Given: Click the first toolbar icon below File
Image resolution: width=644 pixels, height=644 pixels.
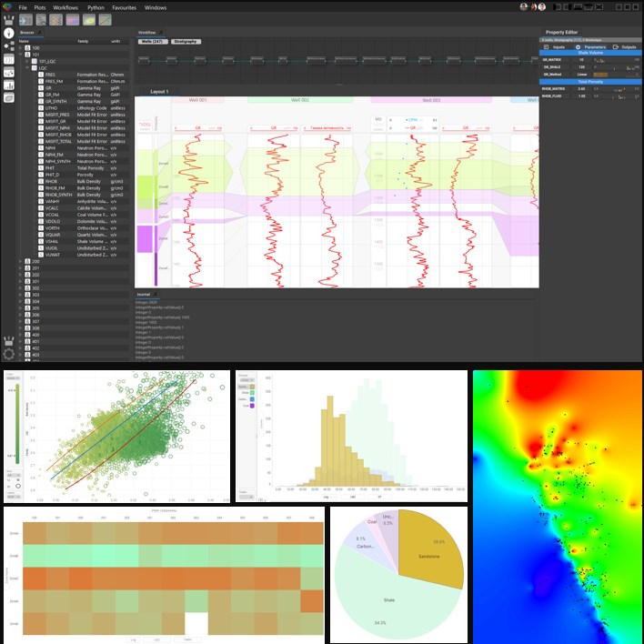Looking at the screenshot, I should tap(25, 19).
